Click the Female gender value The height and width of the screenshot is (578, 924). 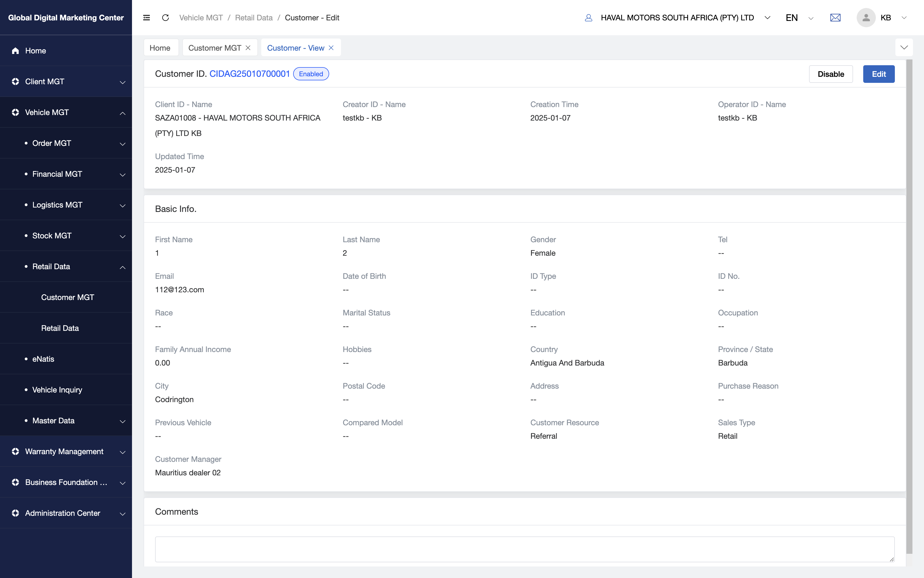543,253
